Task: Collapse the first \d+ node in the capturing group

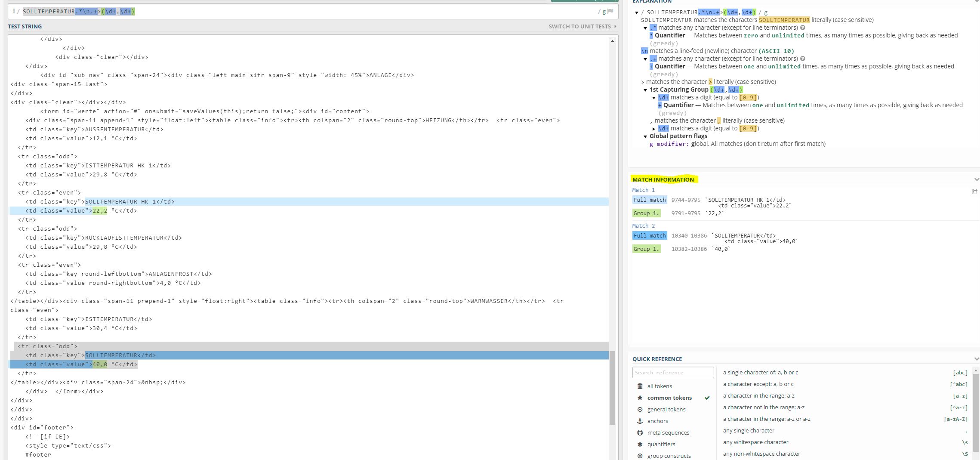Action: click(654, 98)
